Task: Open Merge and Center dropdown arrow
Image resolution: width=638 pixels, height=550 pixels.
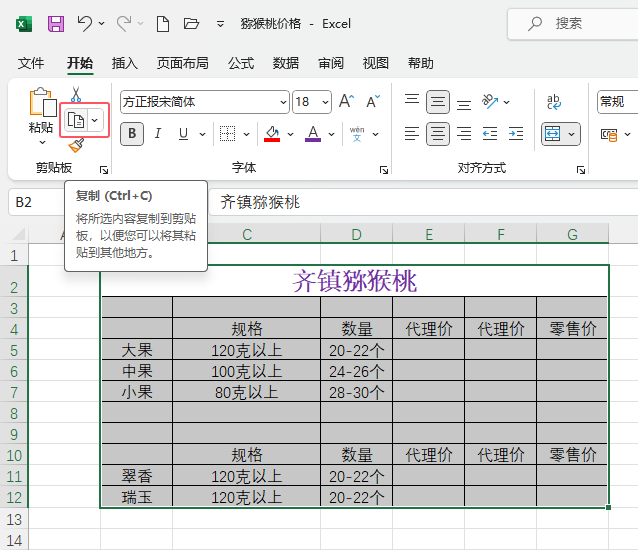Action: click(572, 134)
